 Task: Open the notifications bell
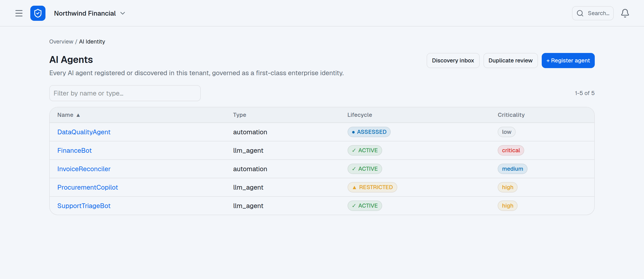tap(625, 13)
